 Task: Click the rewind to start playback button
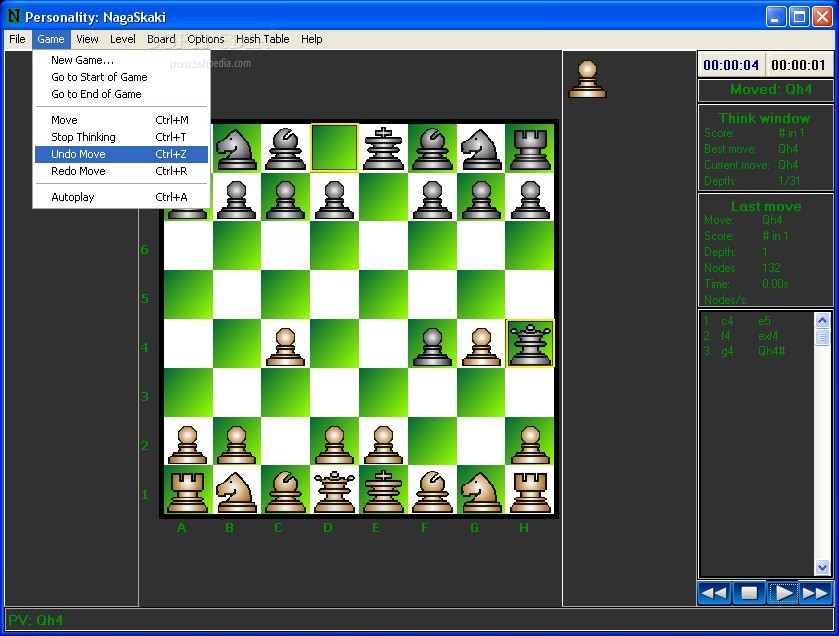(x=714, y=593)
